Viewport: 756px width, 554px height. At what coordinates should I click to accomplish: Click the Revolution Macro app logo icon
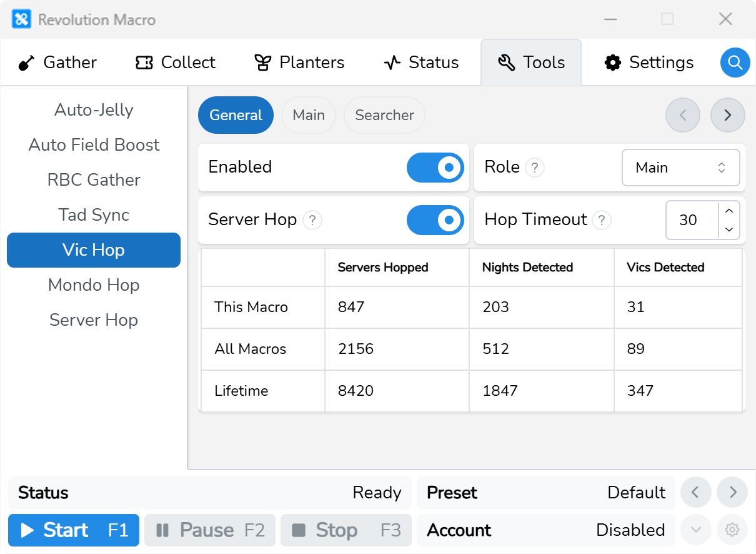click(x=21, y=19)
